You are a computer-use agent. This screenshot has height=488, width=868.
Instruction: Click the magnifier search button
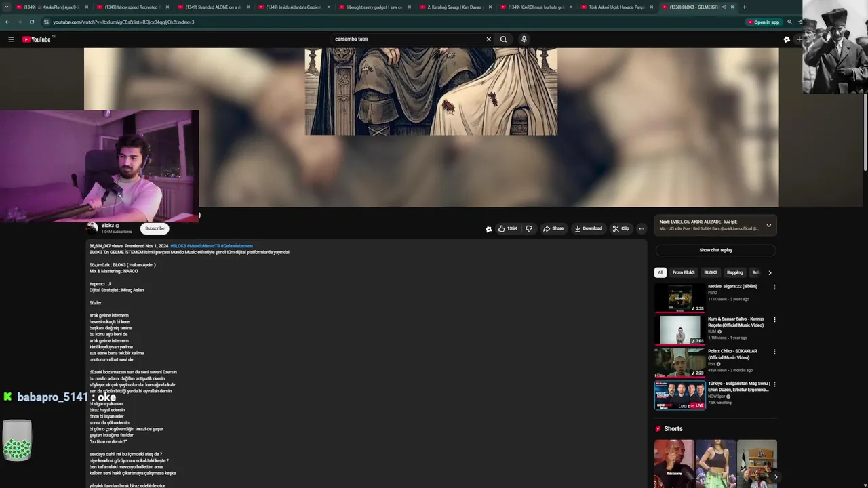[503, 39]
